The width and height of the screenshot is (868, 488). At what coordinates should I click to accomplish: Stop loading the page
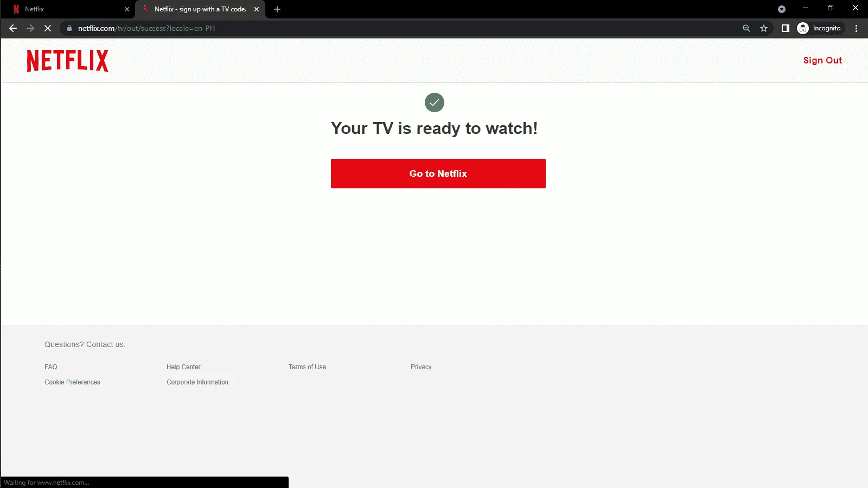[48, 28]
